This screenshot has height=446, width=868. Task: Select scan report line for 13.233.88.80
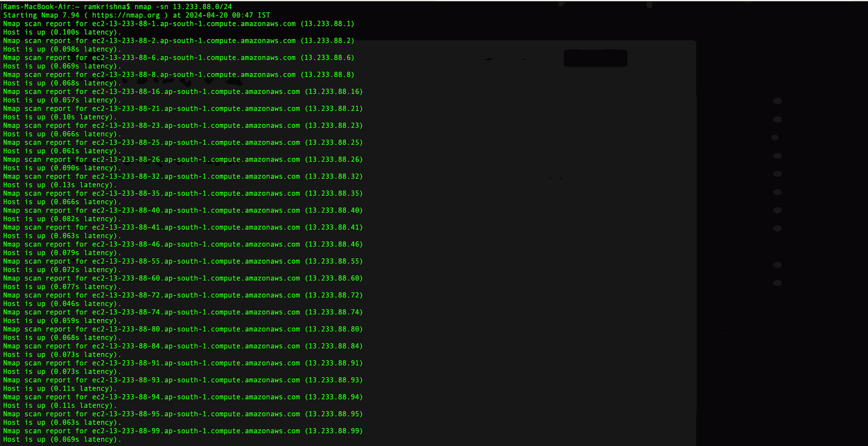click(183, 329)
